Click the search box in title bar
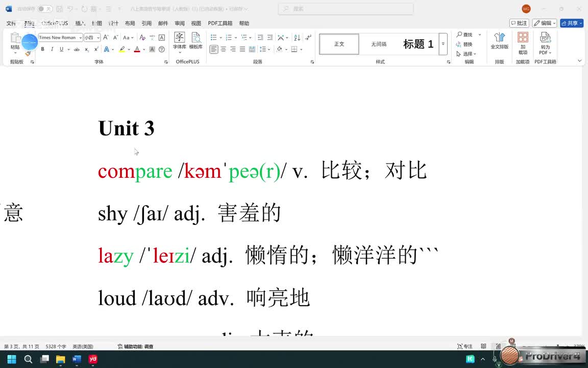Viewport: 588px width, 368px height. [346, 9]
